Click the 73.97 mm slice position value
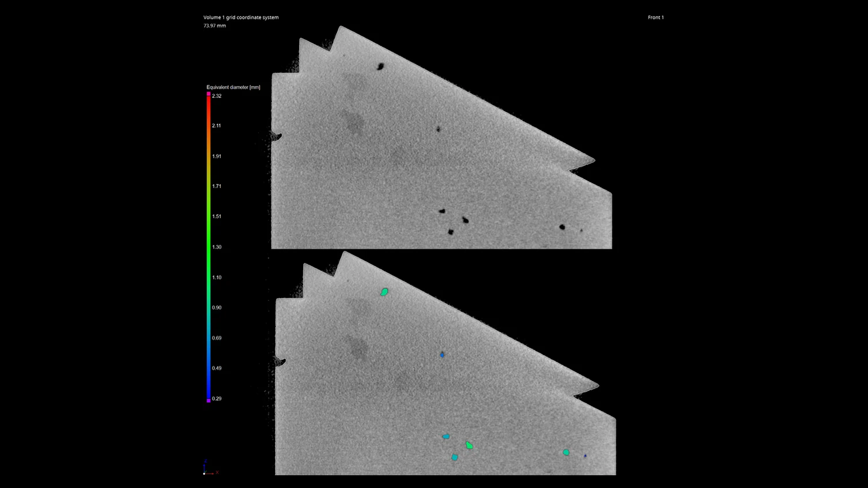 [x=214, y=26]
